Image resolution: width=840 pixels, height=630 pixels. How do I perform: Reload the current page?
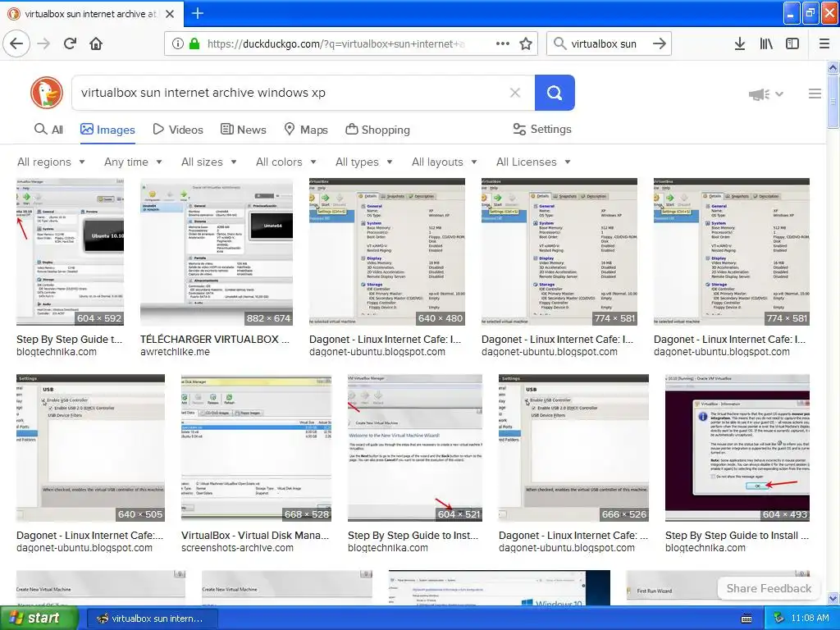[70, 43]
